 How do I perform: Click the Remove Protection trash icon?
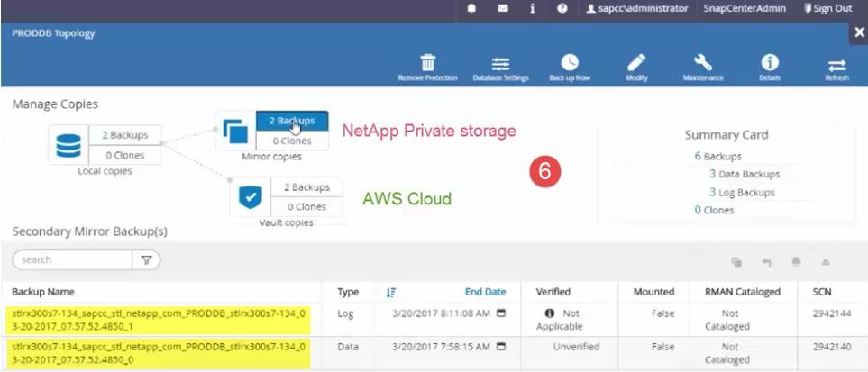428,62
